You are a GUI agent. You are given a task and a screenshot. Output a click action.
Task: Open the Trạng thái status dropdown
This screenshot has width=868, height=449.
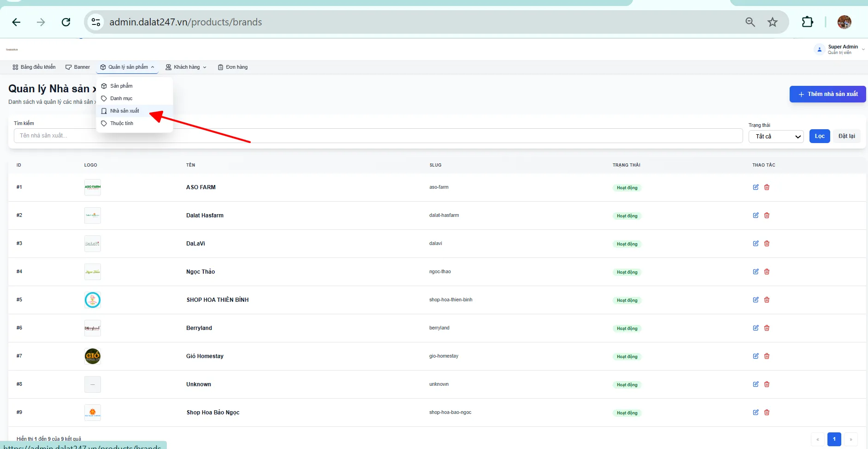[776, 136]
